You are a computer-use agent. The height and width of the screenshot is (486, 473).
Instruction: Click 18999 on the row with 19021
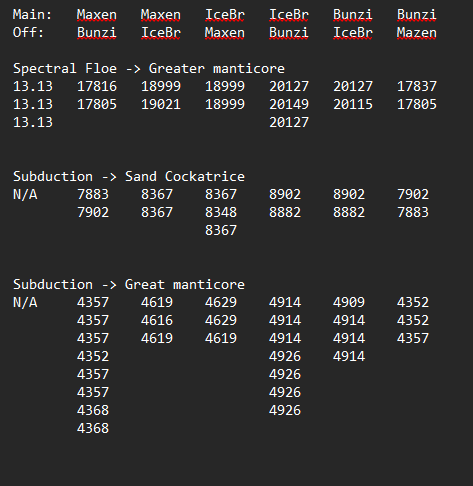tap(225, 105)
